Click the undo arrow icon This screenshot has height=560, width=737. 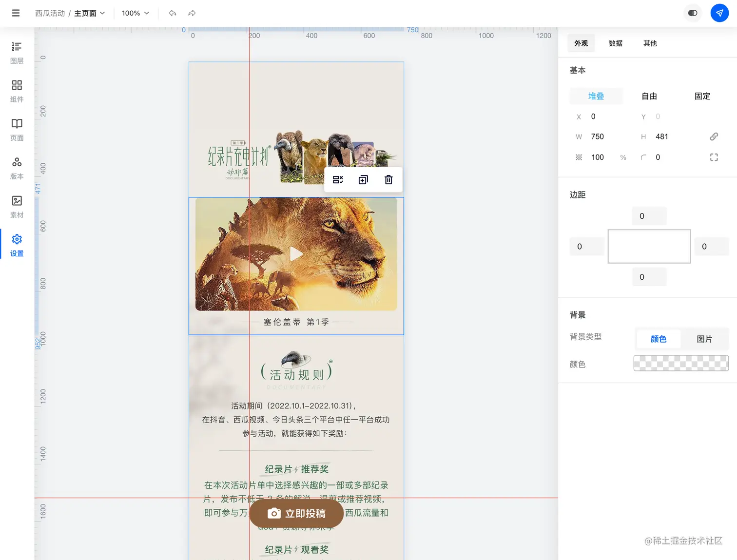(x=173, y=13)
